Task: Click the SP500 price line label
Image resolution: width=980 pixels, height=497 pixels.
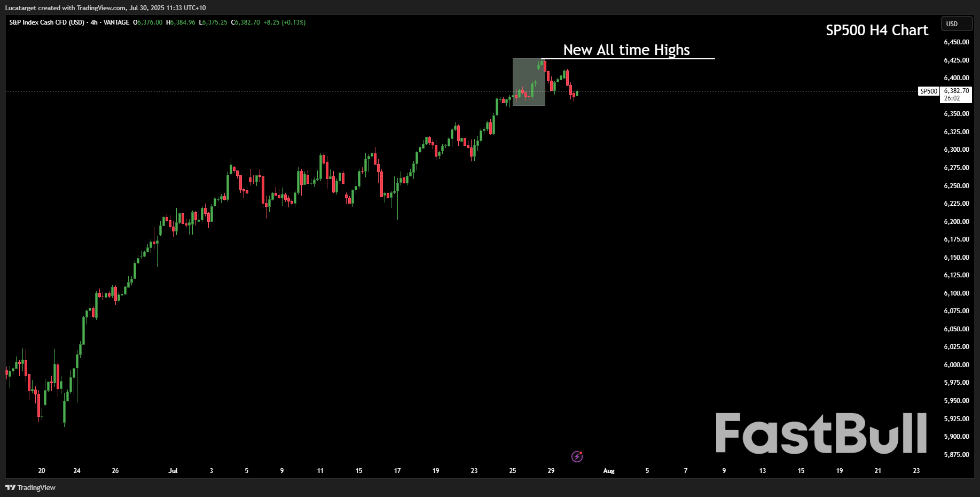Action: (928, 91)
